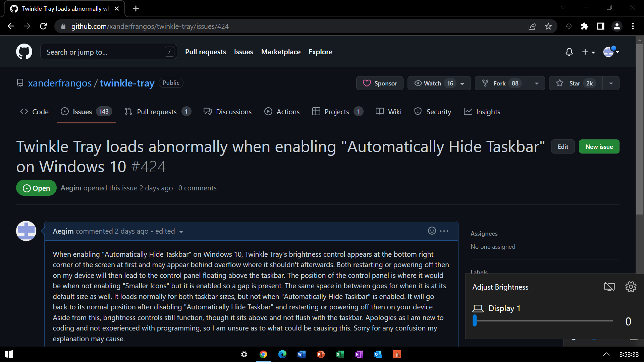Click the GitHub home logo
Image resolution: width=644 pixels, height=362 pixels.
pos(24,51)
